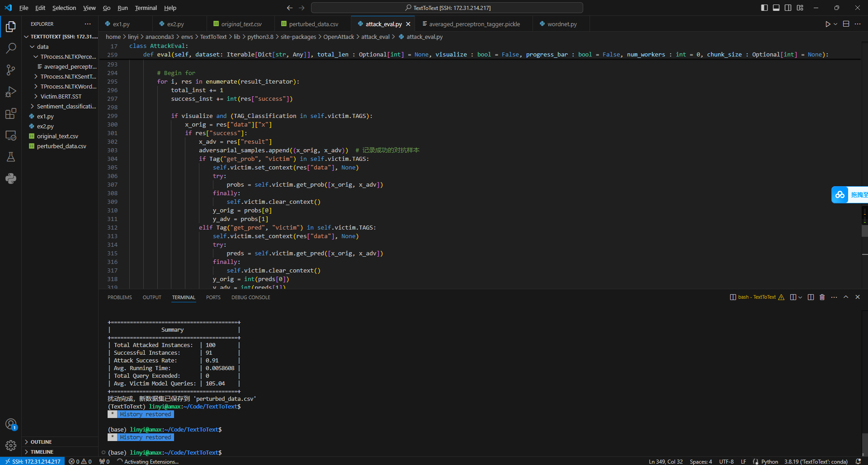Open perturbed_data.csv in explorer tree
868x465 pixels.
[x=61, y=146]
